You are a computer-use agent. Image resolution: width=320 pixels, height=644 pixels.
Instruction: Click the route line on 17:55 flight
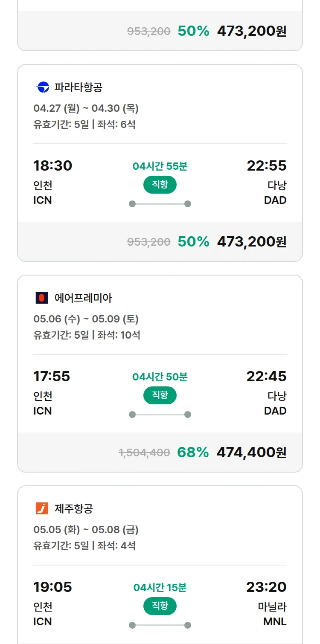(x=160, y=415)
